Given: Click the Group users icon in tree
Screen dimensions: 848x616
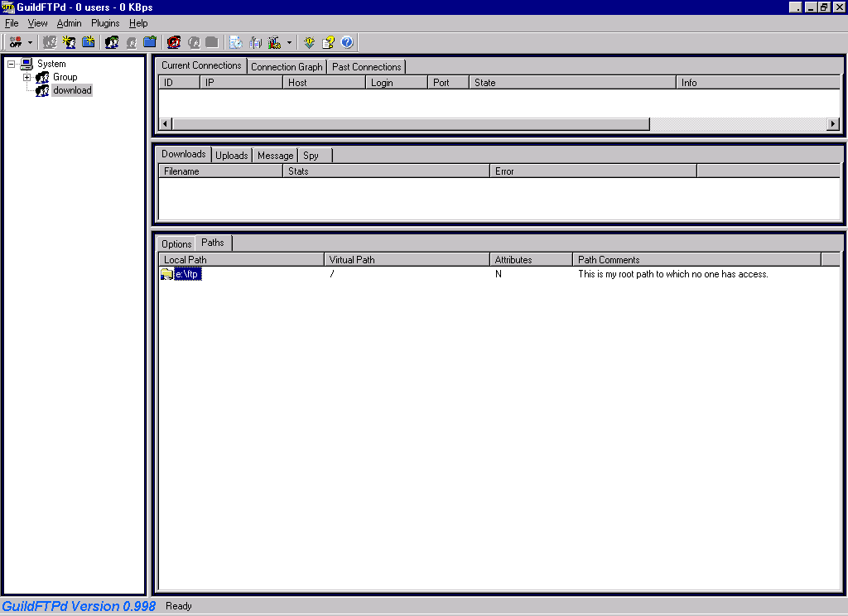Looking at the screenshot, I should 42,77.
